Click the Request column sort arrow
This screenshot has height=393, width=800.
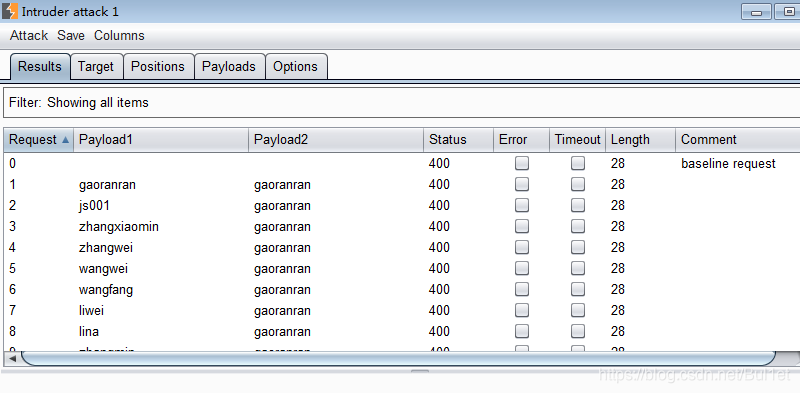(65, 140)
